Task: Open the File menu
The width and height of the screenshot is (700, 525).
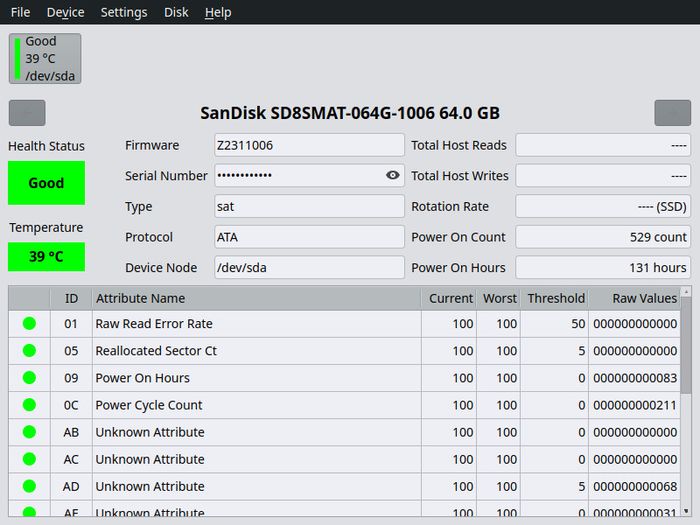Action: click(21, 12)
